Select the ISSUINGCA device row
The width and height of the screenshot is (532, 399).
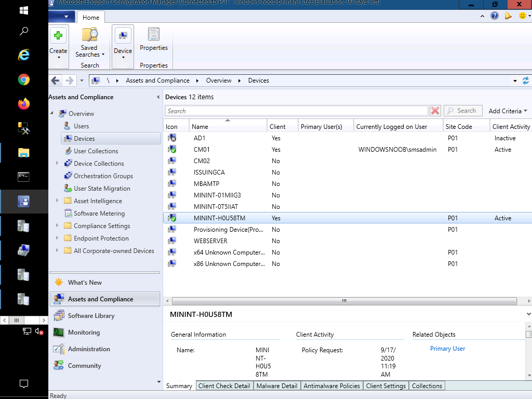click(348, 172)
